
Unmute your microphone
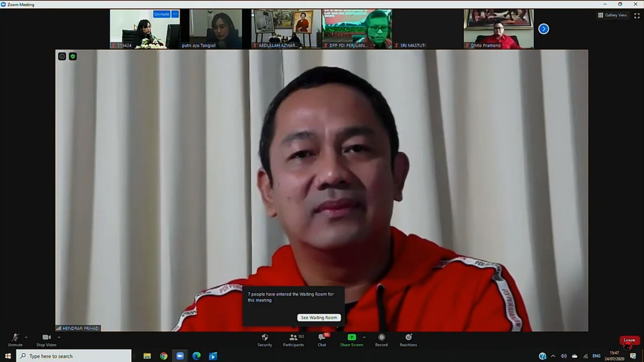[x=15, y=340]
